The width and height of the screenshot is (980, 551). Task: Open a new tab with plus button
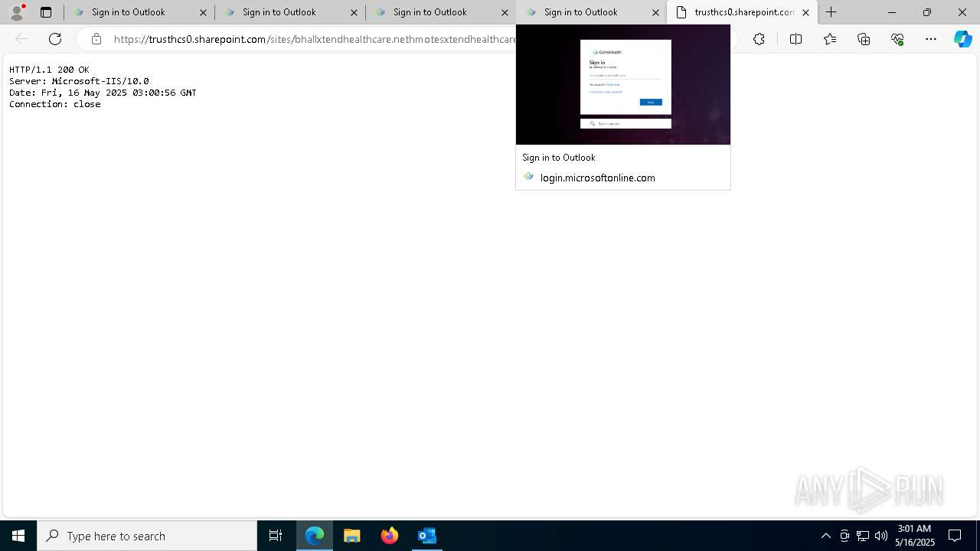(x=831, y=12)
